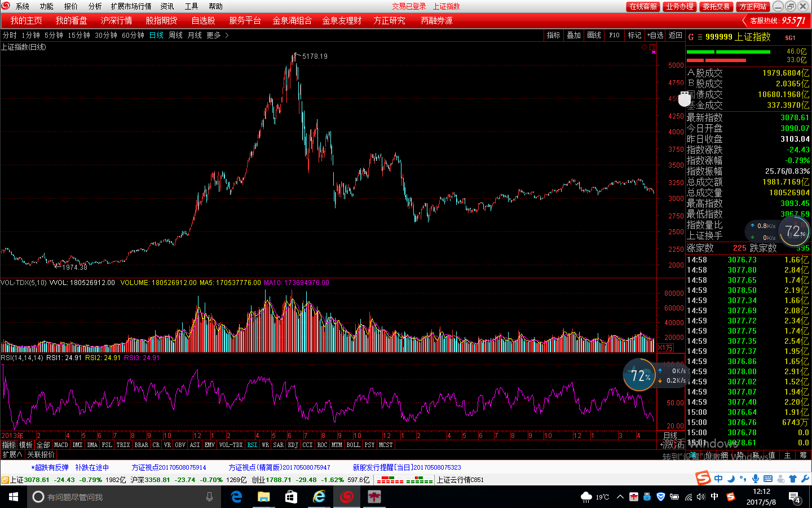Click the 画线 drawing tool button
812x508 pixels.
(x=594, y=35)
